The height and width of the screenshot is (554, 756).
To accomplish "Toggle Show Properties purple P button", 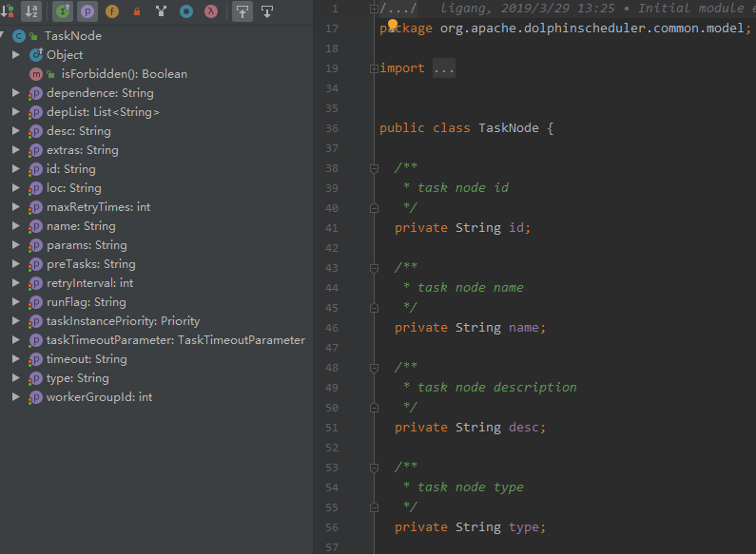I will click(87, 11).
